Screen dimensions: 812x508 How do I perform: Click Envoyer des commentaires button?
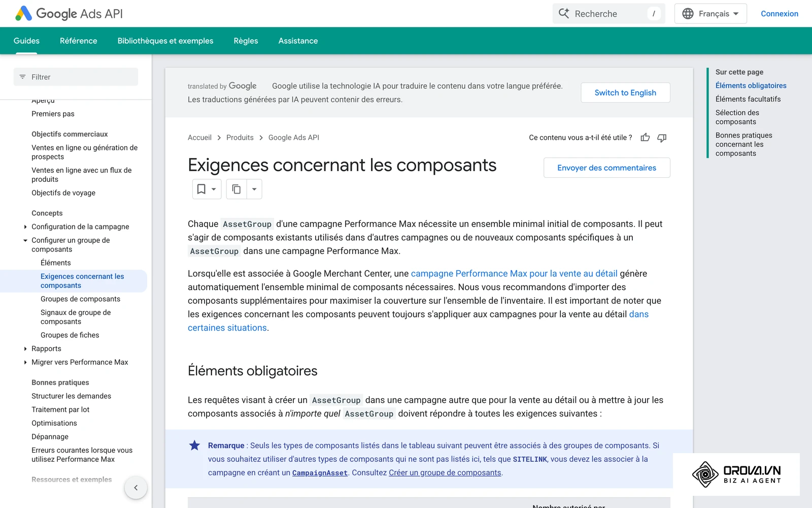point(606,168)
